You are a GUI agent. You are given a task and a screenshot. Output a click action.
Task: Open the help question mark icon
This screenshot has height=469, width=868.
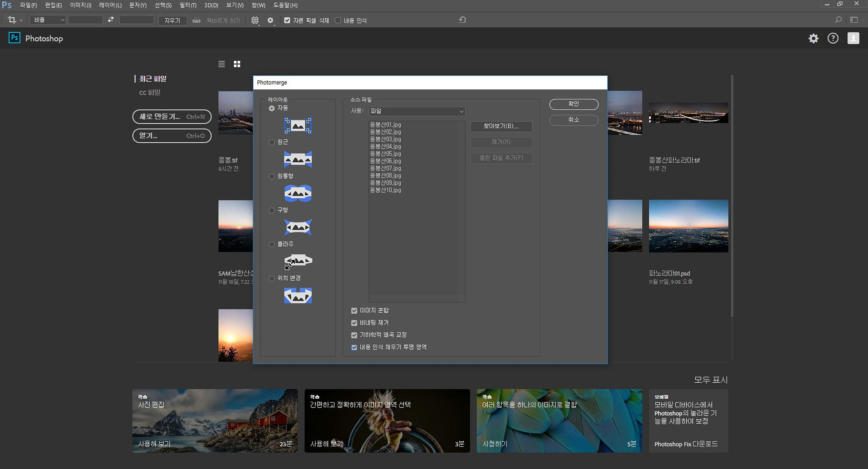coord(833,39)
